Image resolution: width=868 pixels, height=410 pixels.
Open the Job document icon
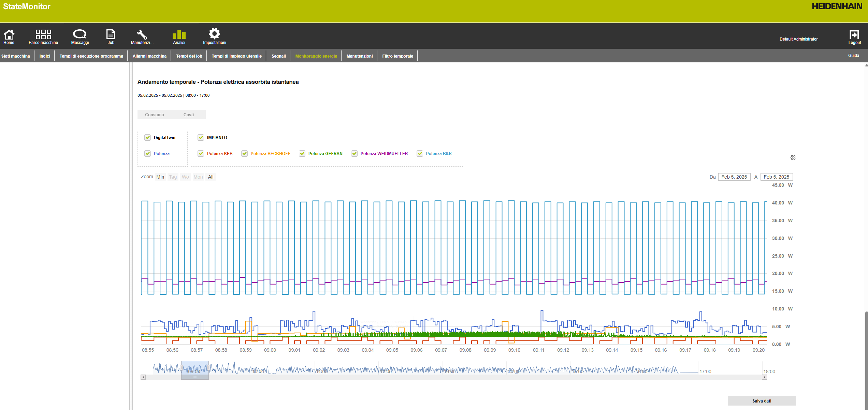click(x=111, y=34)
